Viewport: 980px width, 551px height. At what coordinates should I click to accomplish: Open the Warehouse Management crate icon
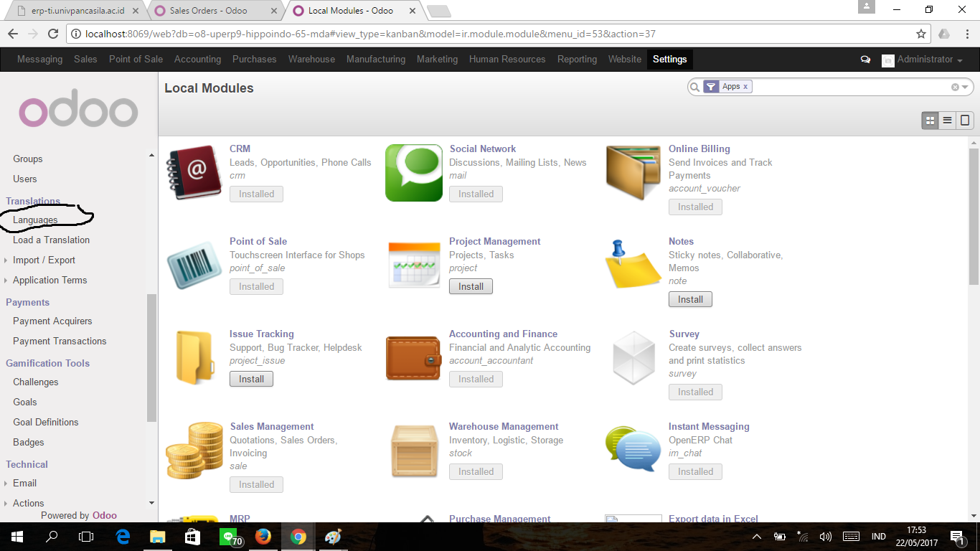[x=414, y=451]
